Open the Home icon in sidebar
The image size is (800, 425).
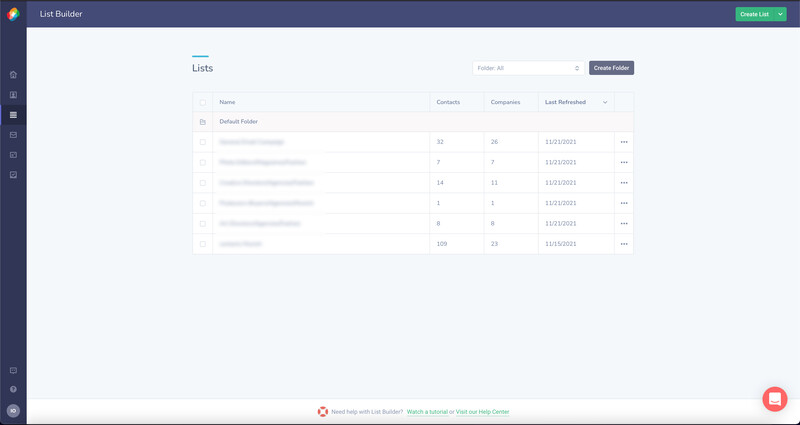(x=13, y=74)
